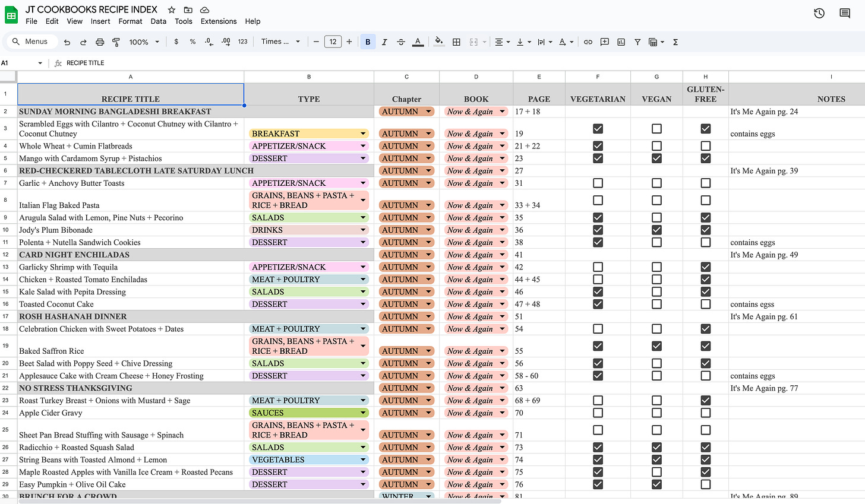Open DRINKS type dropdown for Plum Bibonade
Screen dimensions: 865x504
point(309,230)
